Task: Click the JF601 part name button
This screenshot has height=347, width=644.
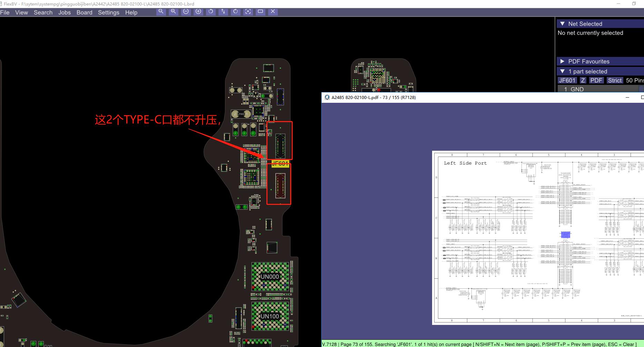Action: pos(567,80)
